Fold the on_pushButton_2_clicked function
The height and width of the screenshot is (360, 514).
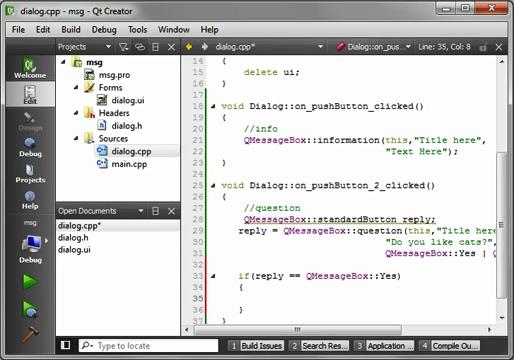tap(213, 185)
